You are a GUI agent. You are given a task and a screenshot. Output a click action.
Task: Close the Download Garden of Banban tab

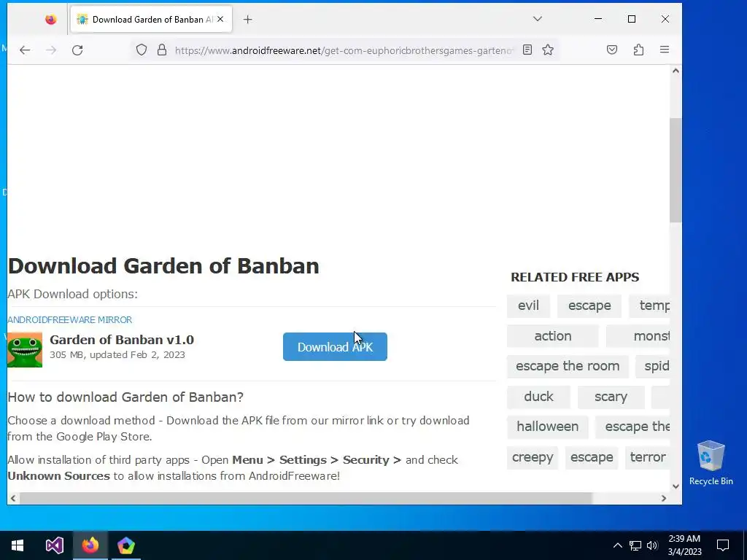[x=220, y=20]
